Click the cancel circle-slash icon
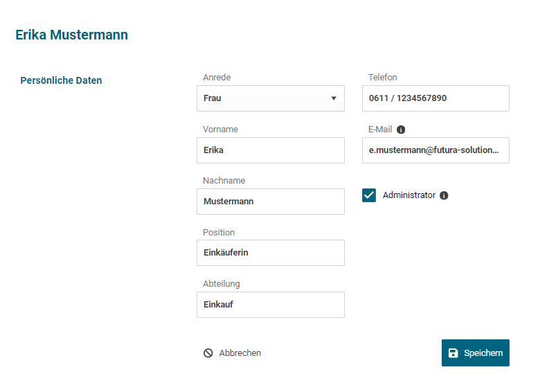 tap(208, 353)
